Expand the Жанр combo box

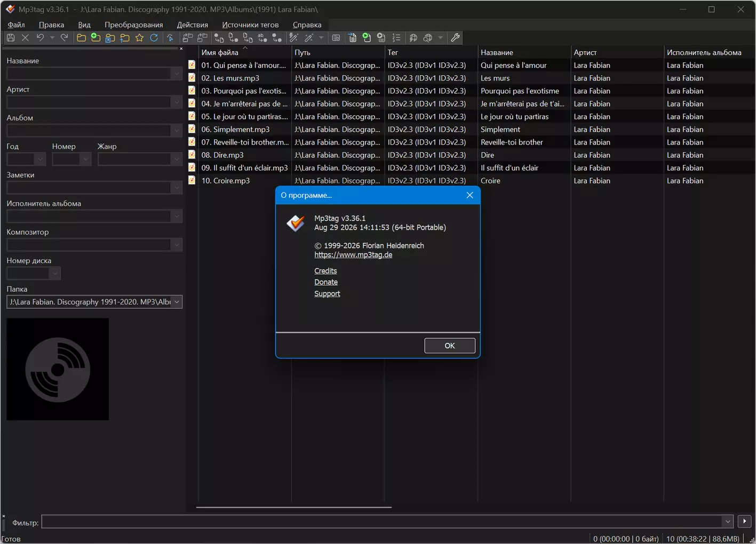177,159
